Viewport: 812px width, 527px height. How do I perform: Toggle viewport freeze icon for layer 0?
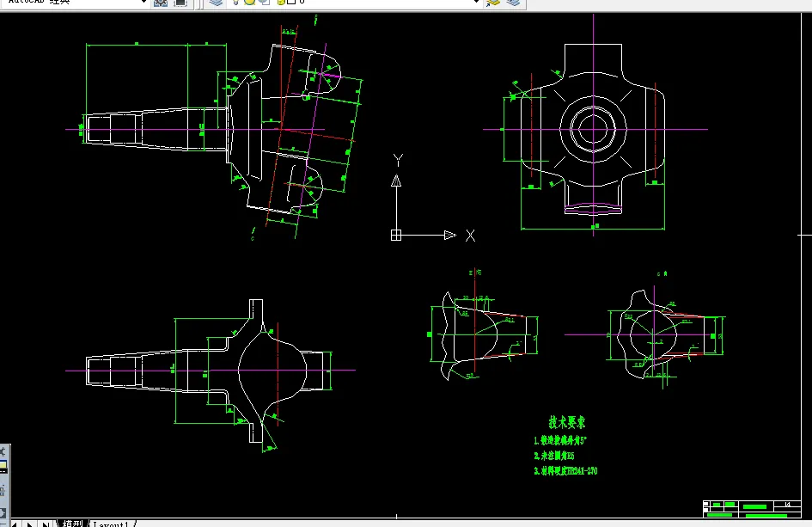tap(265, 2)
